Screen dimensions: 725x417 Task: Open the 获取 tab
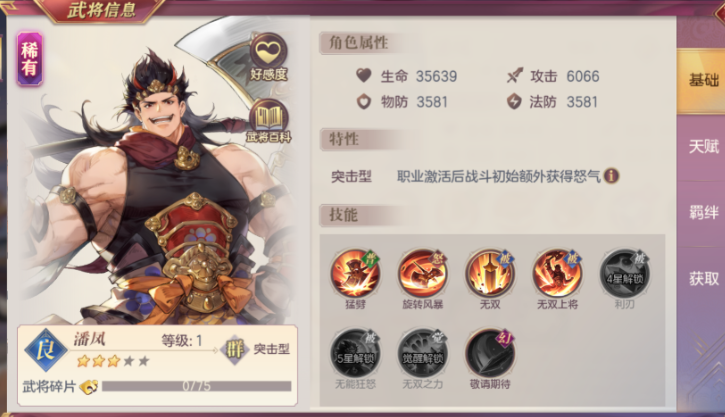click(x=702, y=279)
